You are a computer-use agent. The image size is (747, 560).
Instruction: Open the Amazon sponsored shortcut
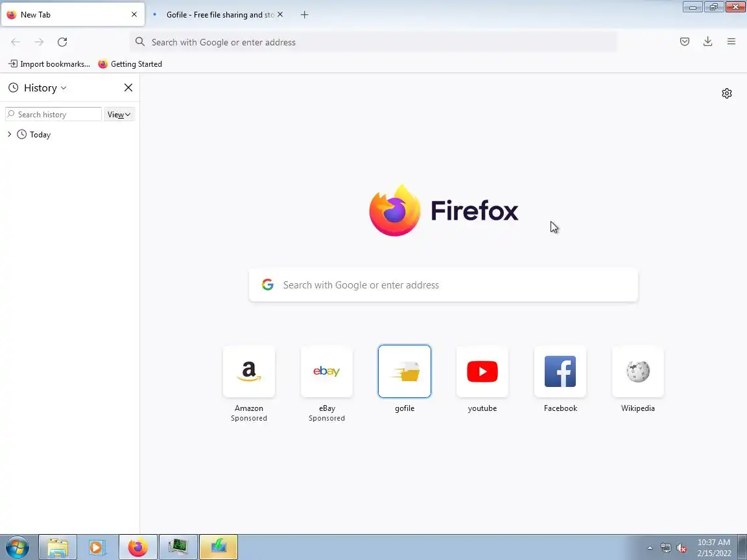(x=249, y=371)
